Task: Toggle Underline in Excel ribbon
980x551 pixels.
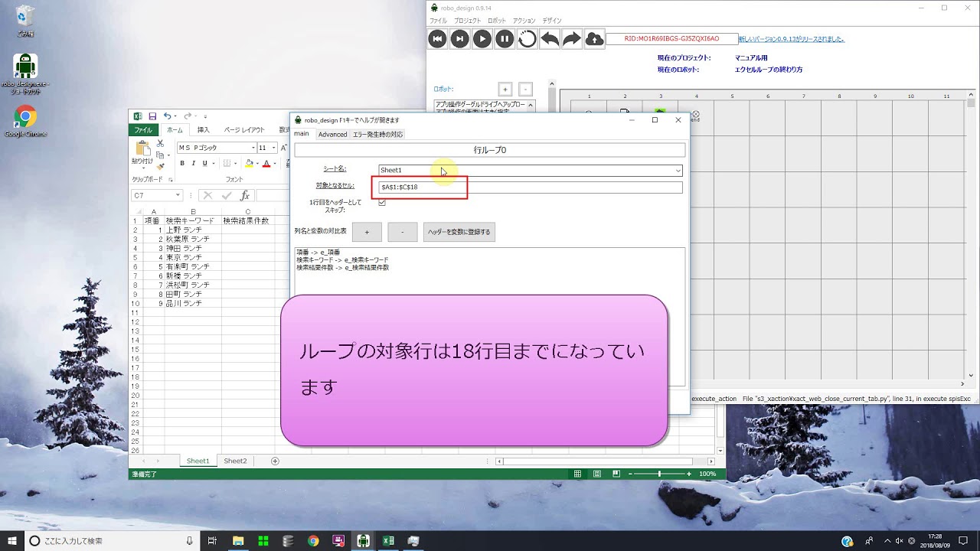Action: [204, 163]
